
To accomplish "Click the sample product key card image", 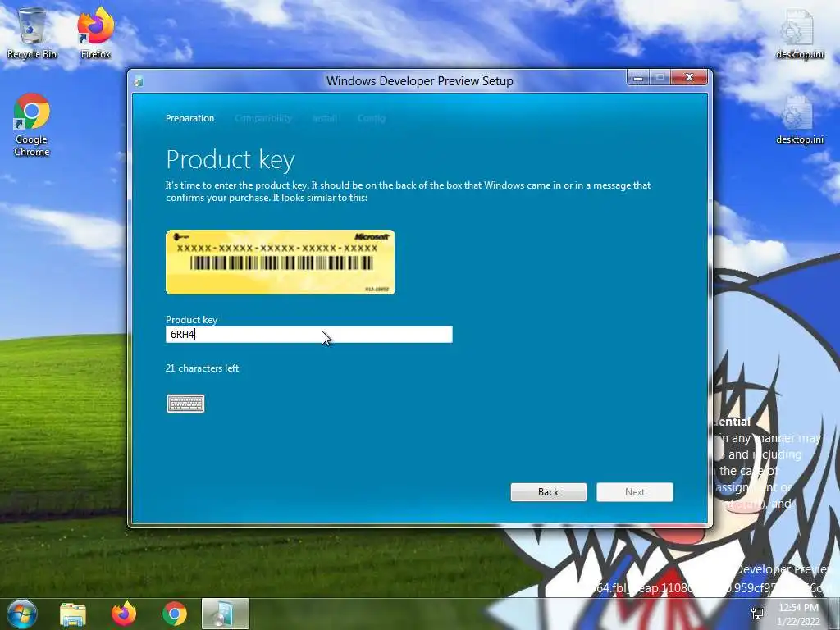I will click(280, 262).
